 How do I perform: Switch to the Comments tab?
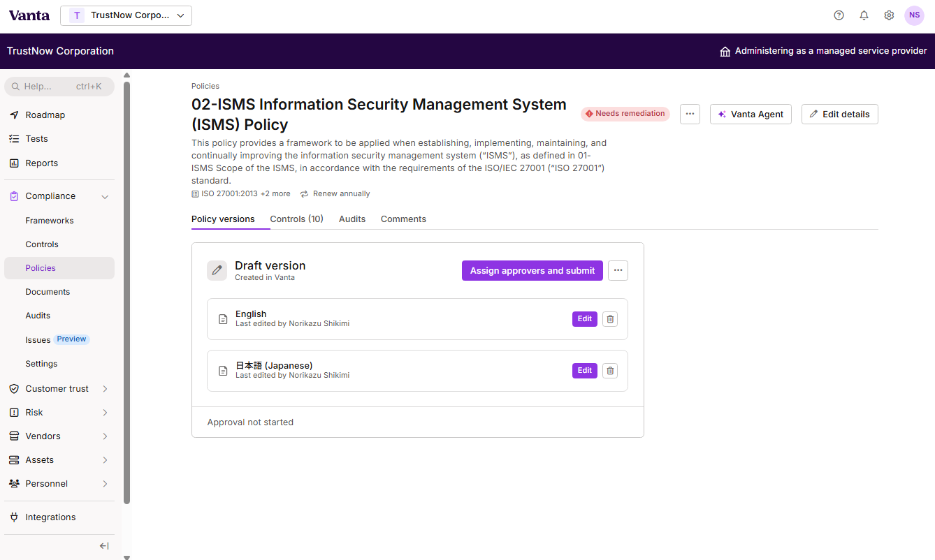click(403, 219)
